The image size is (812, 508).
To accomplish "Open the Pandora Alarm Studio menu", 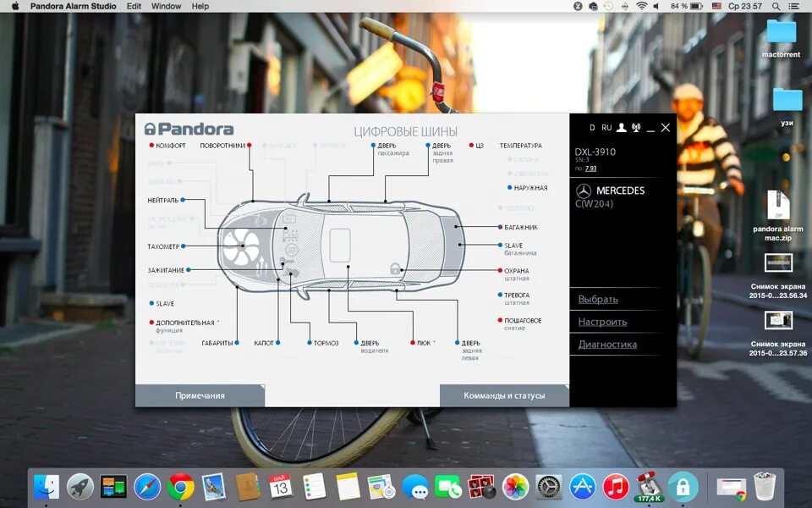I will tap(73, 6).
